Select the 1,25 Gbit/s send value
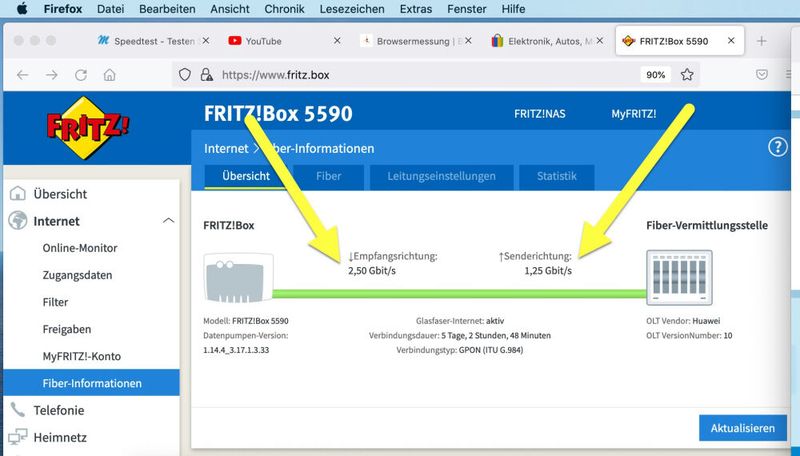Viewport: 800px width, 456px height. [x=548, y=271]
